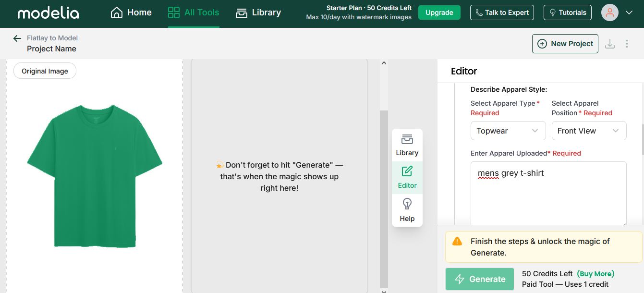Select the Editor side panel
This screenshot has height=293, width=644.
coord(407,178)
